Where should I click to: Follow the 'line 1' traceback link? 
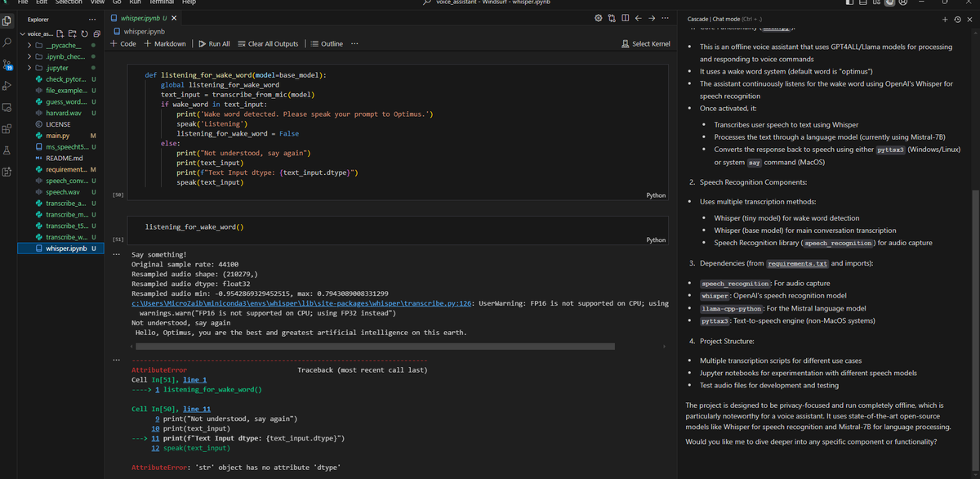pos(195,379)
